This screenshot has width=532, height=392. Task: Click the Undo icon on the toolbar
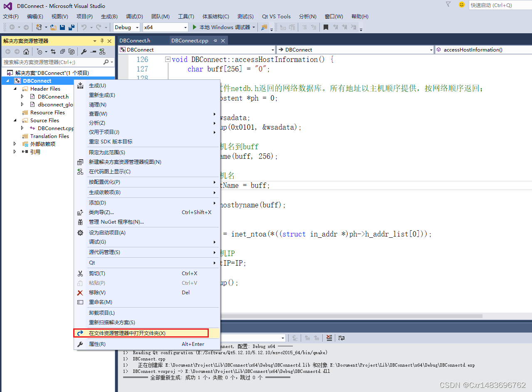pyautogui.click(x=83, y=27)
